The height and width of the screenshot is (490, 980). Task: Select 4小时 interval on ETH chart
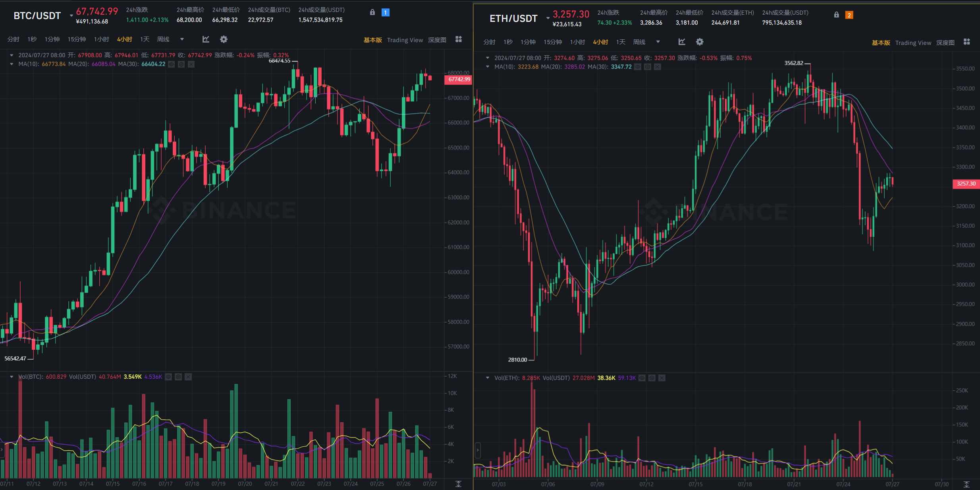tap(600, 42)
